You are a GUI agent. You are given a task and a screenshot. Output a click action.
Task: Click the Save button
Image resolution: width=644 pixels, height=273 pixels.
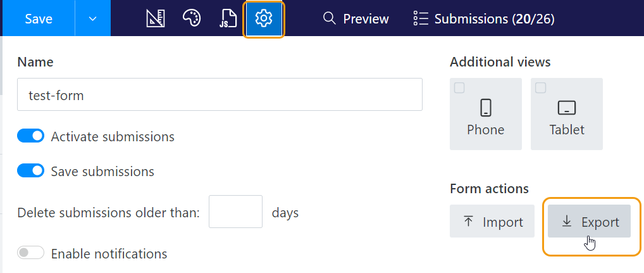click(x=38, y=18)
